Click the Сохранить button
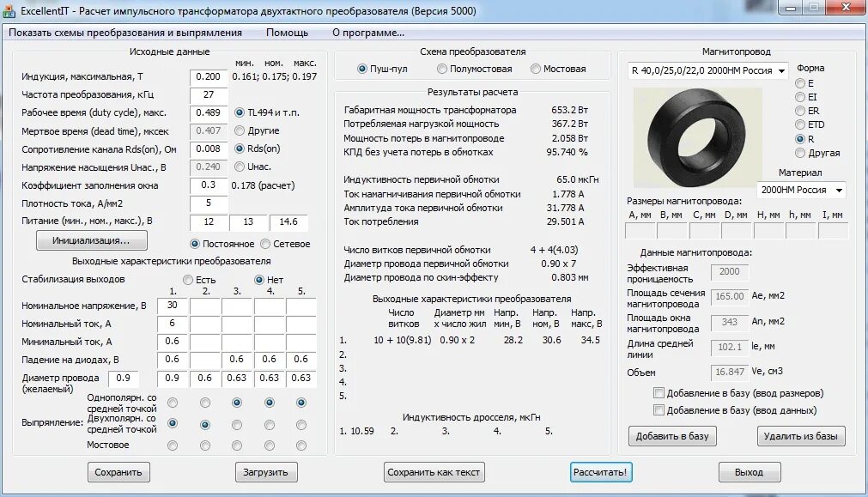The height and width of the screenshot is (497, 868). click(118, 472)
